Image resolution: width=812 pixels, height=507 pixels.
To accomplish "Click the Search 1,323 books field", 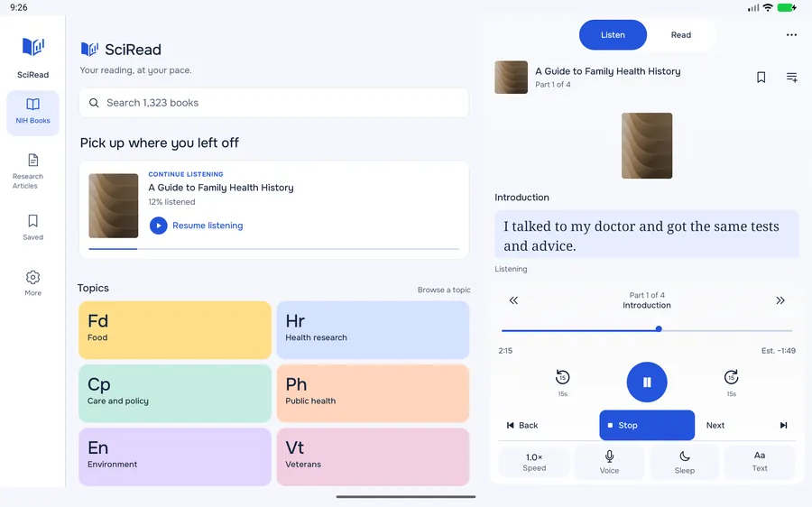I will (x=274, y=103).
